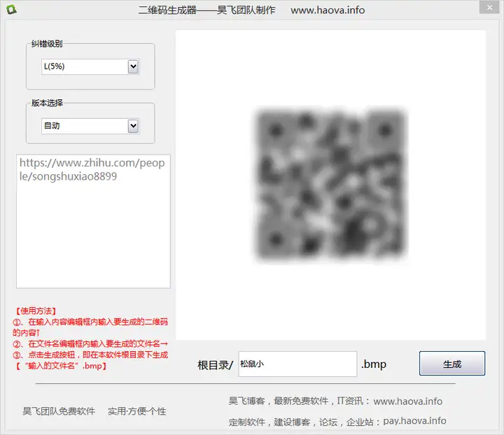This screenshot has width=504, height=435.
Task: Close the QR code generator window
Action: coord(489,7)
